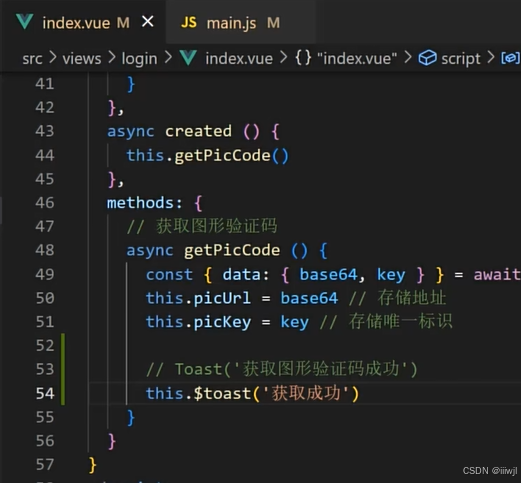Open the index.vue file breadcrumb
The width and height of the screenshot is (521, 483).
(x=239, y=59)
